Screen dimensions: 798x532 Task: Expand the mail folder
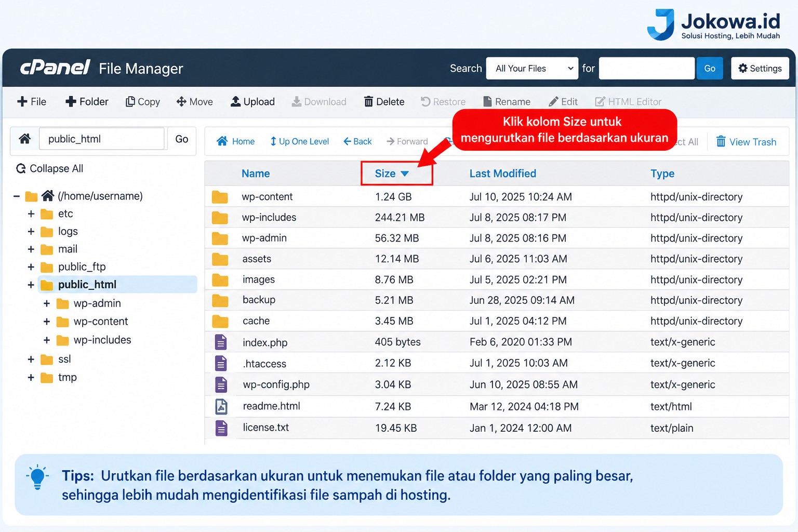(31, 249)
